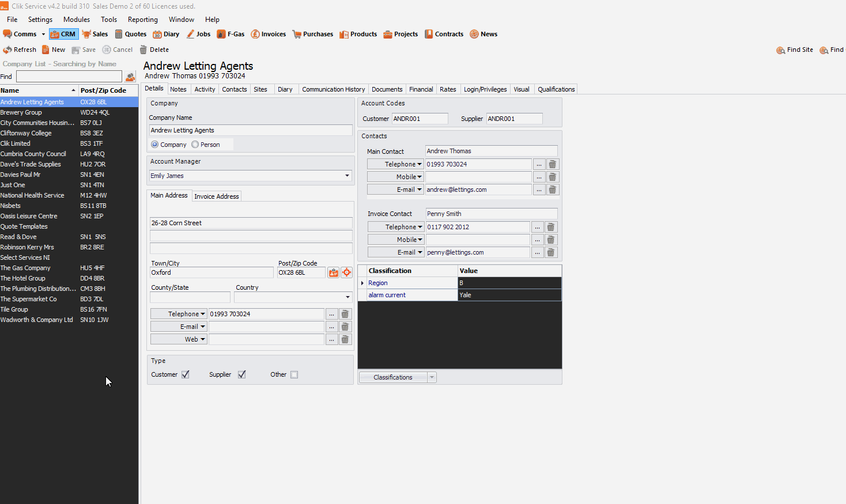Click the postcode lookup icon

pyautogui.click(x=334, y=272)
